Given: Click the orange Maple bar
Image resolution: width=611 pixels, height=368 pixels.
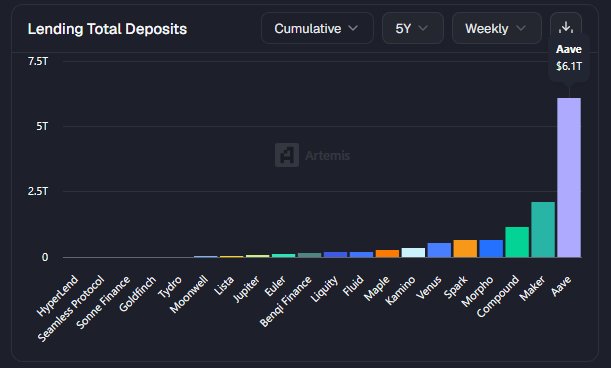Looking at the screenshot, I should [x=387, y=253].
